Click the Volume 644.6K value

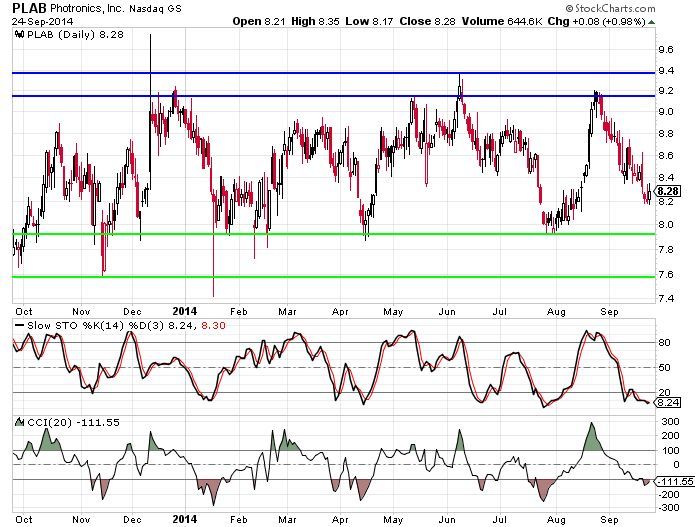[x=502, y=21]
